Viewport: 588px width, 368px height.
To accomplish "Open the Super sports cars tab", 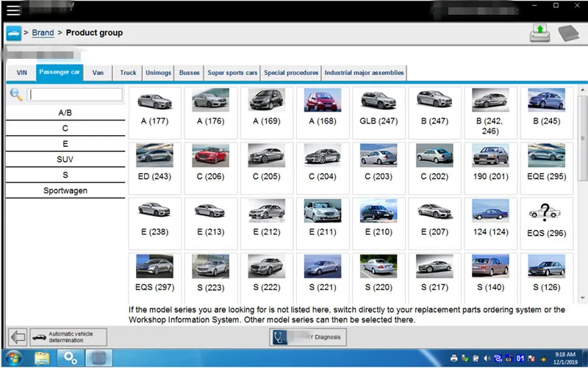I will click(232, 73).
